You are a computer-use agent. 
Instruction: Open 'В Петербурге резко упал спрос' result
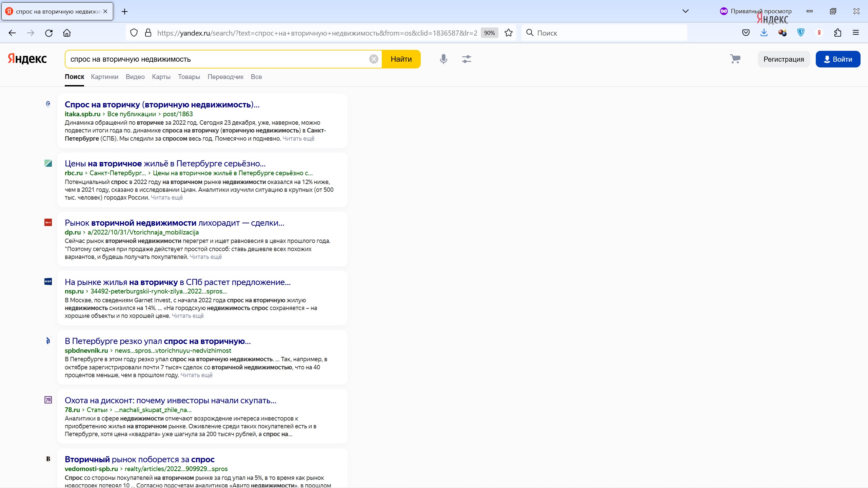158,341
